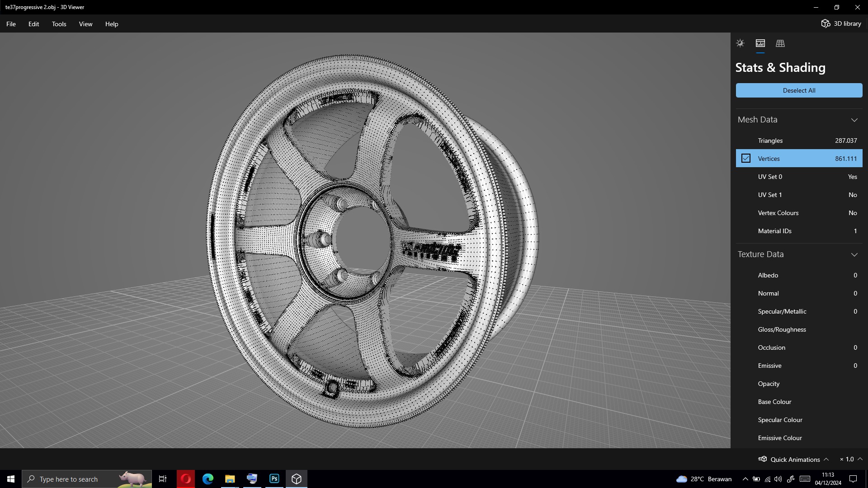Select the UV Set 0 row
Image resolution: width=868 pixels, height=488 pixels.
(799, 177)
